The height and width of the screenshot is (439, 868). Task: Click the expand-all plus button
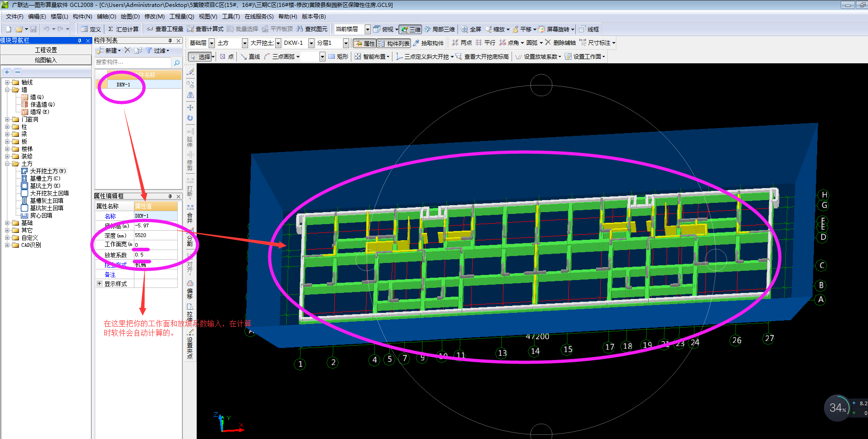pyautogui.click(x=7, y=72)
